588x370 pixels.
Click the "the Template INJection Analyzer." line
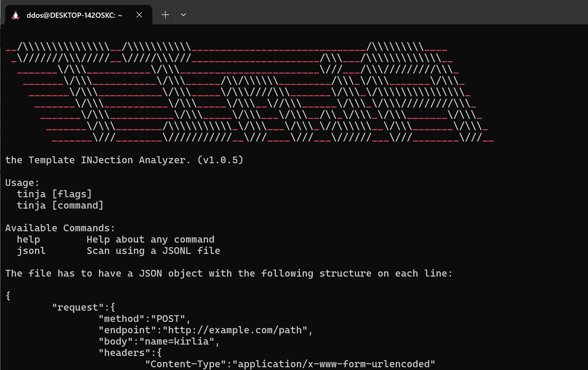98,160
